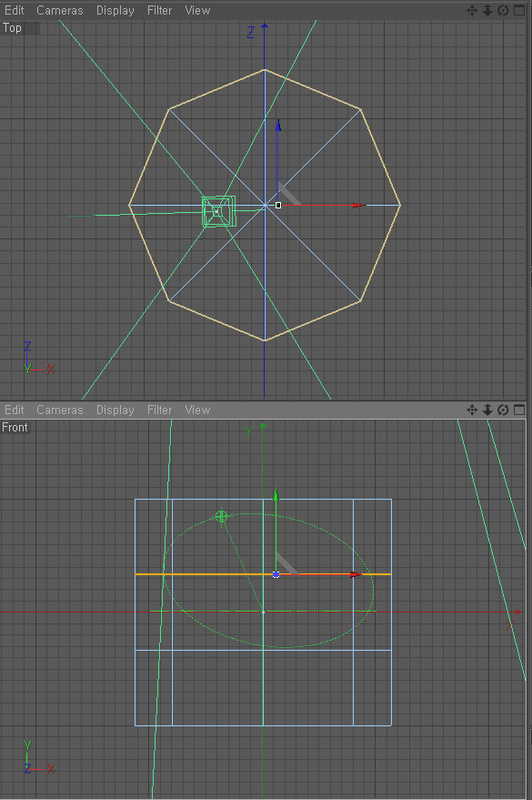
Task: Open the Filter menu in the Top viewport
Action: coord(159,10)
